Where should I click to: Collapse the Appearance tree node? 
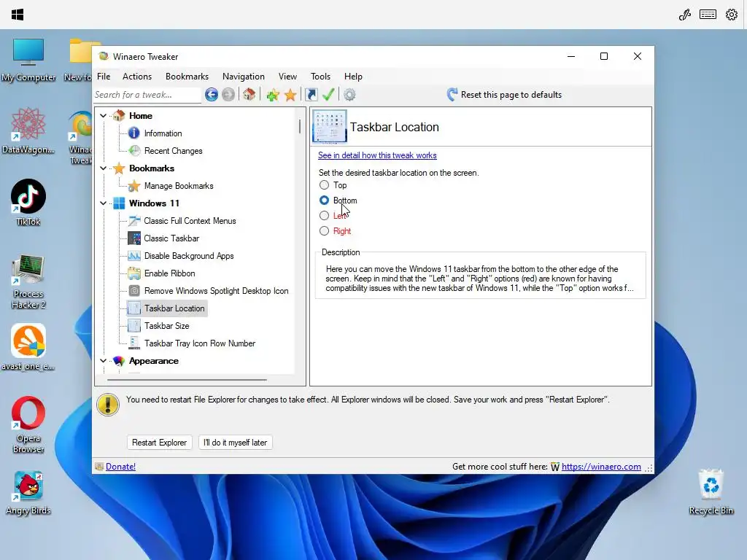[103, 361]
